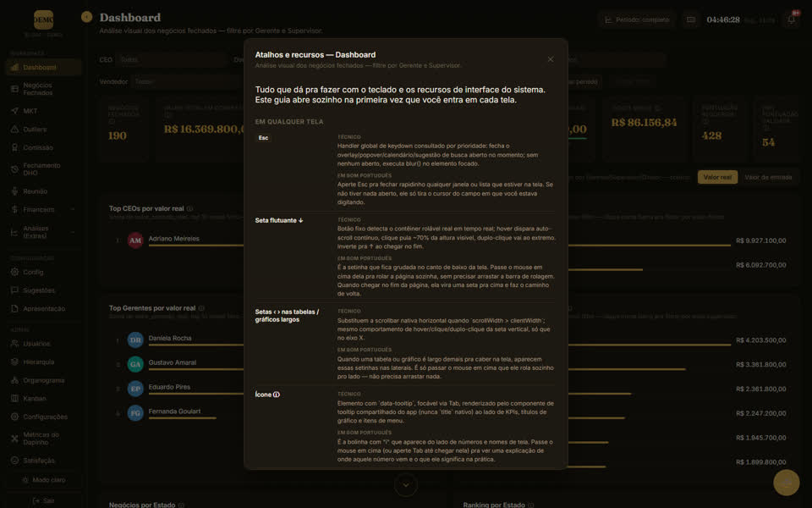Open the Outliers page
This screenshot has width=812, height=508.
(x=43, y=129)
